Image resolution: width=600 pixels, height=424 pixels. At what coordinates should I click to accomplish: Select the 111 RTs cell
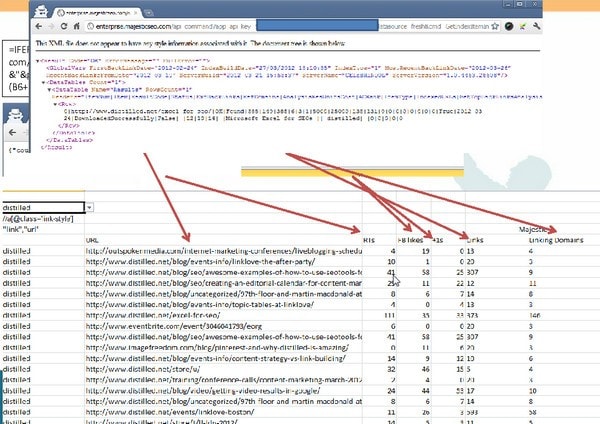(380, 315)
